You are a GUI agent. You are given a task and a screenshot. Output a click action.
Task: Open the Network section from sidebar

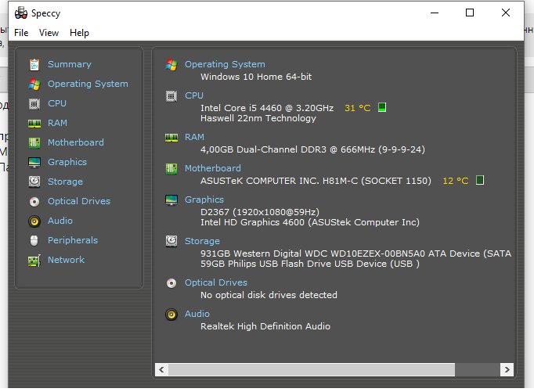(x=66, y=260)
